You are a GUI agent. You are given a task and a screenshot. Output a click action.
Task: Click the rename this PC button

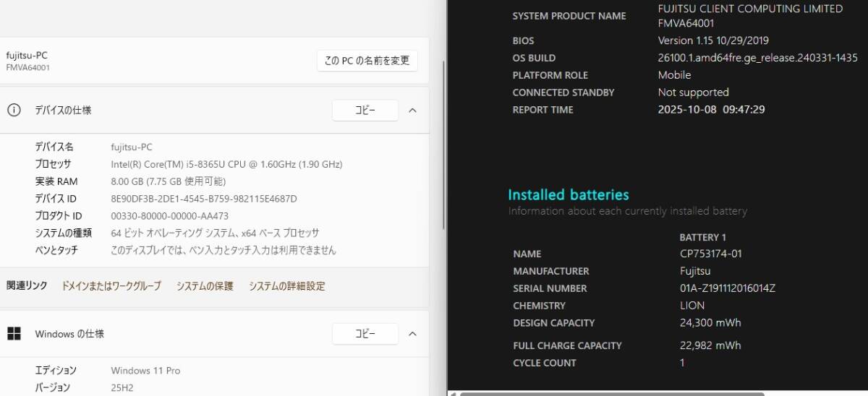(367, 61)
